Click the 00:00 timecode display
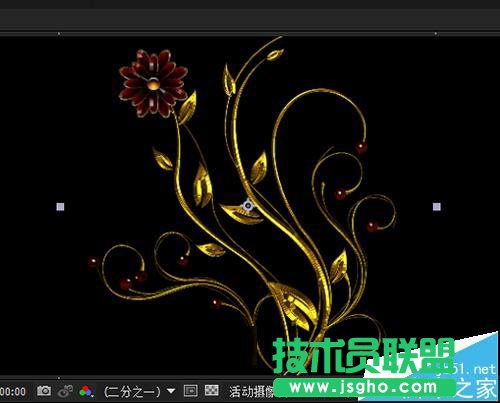This screenshot has height=403, width=500. (13, 391)
